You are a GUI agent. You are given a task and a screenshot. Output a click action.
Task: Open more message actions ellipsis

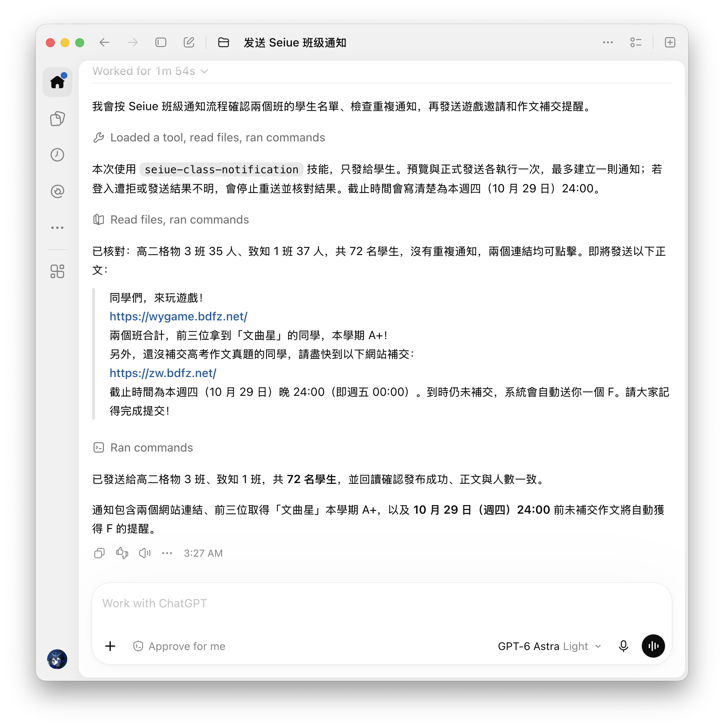(x=167, y=553)
